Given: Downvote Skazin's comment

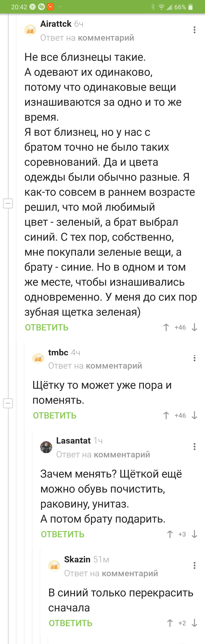Looking at the screenshot, I should click(195, 623).
